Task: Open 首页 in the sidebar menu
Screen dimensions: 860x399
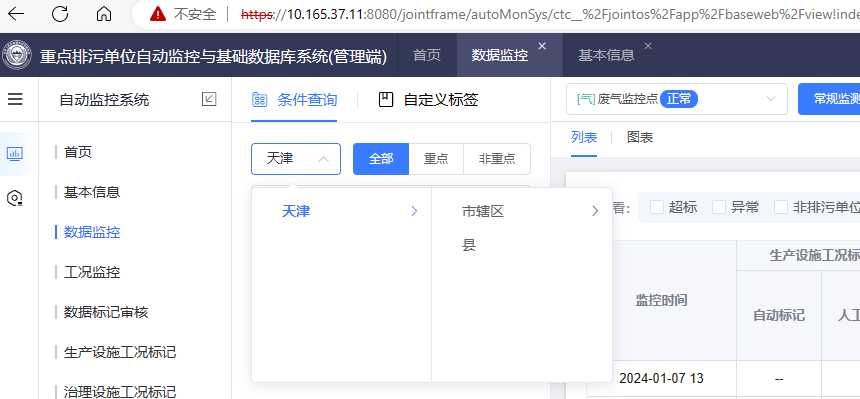Action: coord(78,153)
